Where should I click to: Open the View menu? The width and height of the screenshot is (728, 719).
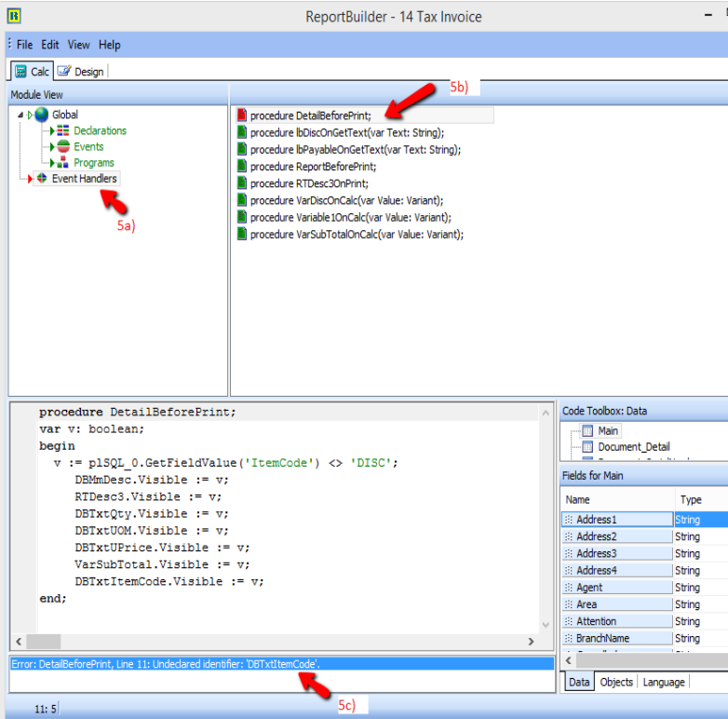click(x=79, y=45)
